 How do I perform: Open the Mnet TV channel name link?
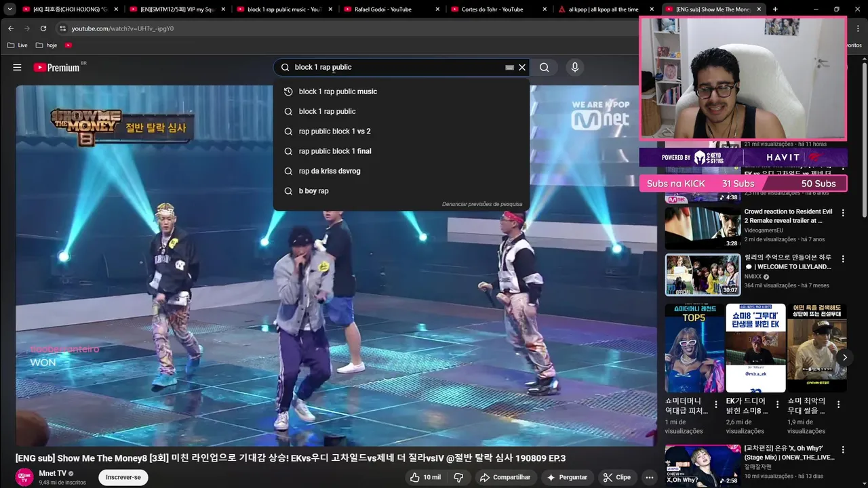(x=52, y=473)
